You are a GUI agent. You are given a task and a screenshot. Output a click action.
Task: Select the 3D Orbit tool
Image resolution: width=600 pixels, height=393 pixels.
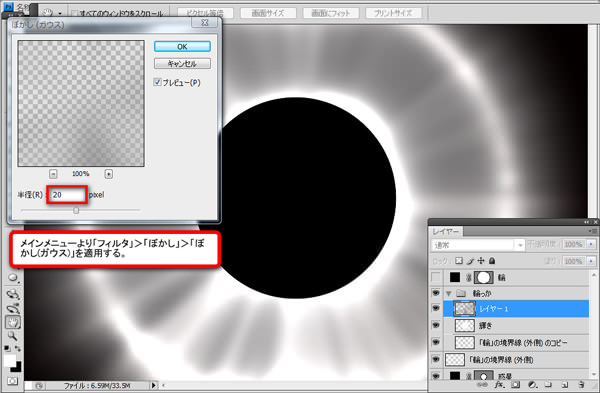tap(13, 308)
